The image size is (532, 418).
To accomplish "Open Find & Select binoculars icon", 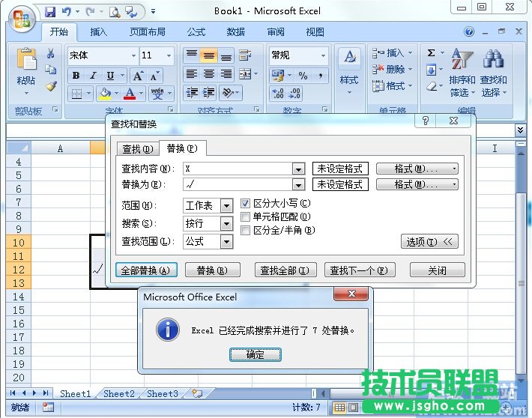I will click(492, 59).
